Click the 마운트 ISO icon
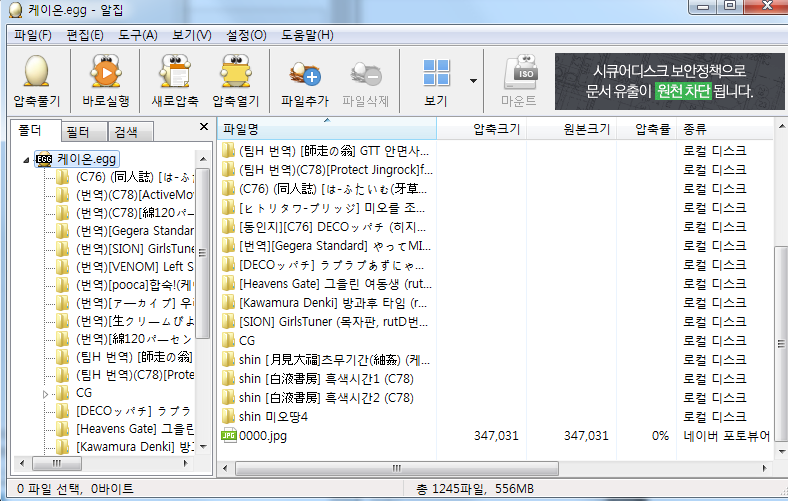788x501 pixels. [519, 73]
